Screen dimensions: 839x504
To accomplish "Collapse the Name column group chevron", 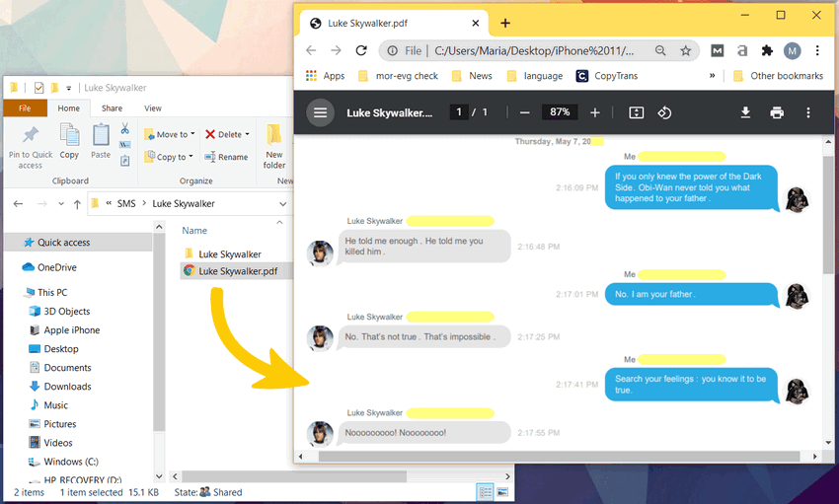I will [279, 222].
